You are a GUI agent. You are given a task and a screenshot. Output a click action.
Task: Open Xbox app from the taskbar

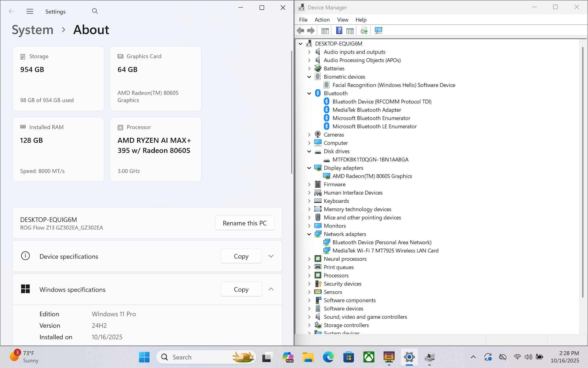369,357
